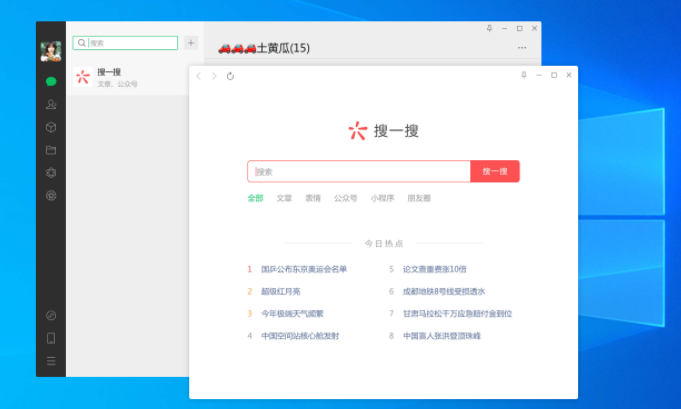Go back in the 搜一搜 window
This screenshot has width=681, height=409.
pyautogui.click(x=198, y=76)
